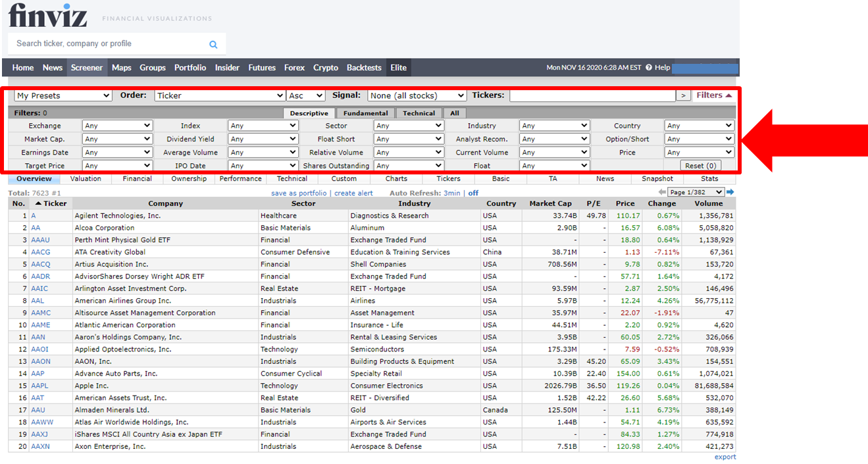This screenshot has height=464, width=868.
Task: Open the Index filter dropdown
Action: [263, 126]
